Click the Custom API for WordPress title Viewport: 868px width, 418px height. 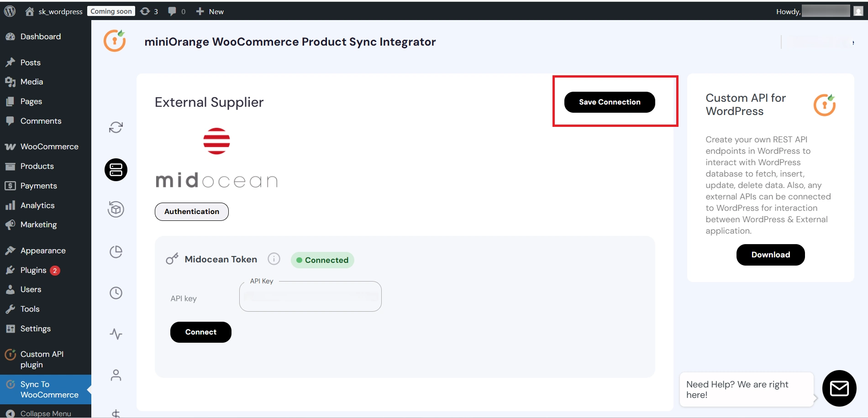point(746,104)
